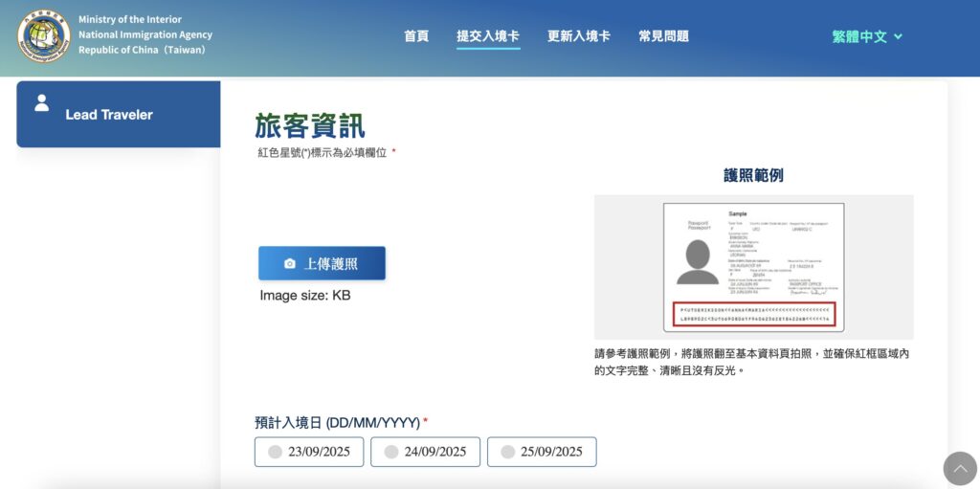Image resolution: width=980 pixels, height=489 pixels.
Task: Go to 首頁 in the navigation
Action: pyautogui.click(x=416, y=36)
